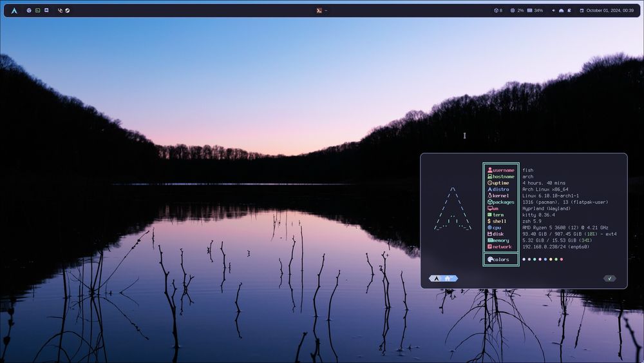
Task: Click the IP address 192.168.0.238/24
Action: 545,247
